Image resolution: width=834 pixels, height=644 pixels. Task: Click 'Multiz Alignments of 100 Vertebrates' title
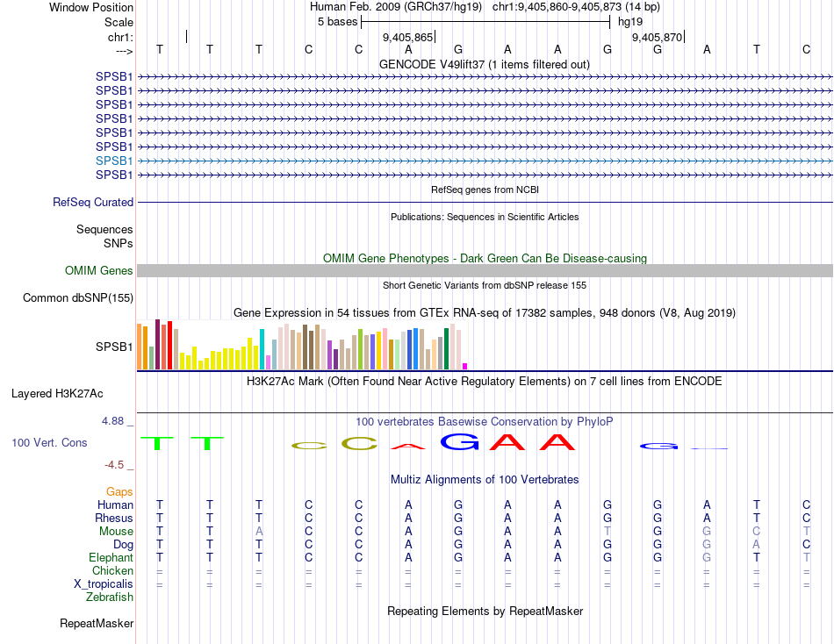485,480
